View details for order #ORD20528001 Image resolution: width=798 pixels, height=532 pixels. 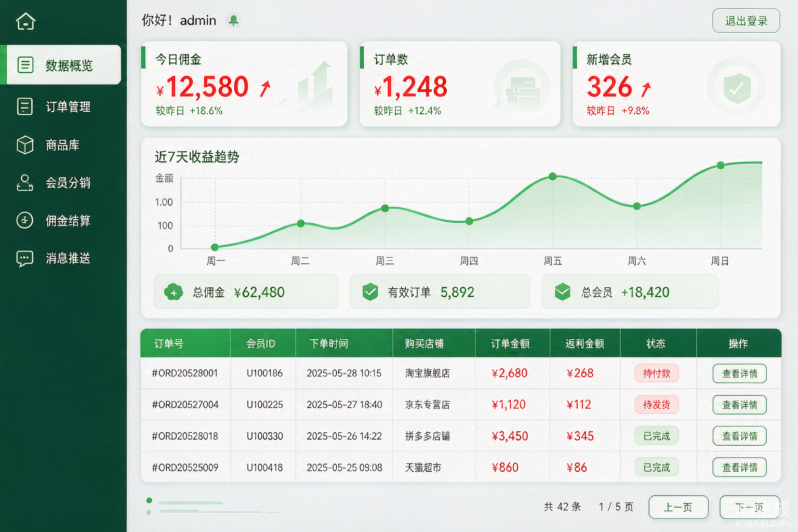click(x=739, y=374)
